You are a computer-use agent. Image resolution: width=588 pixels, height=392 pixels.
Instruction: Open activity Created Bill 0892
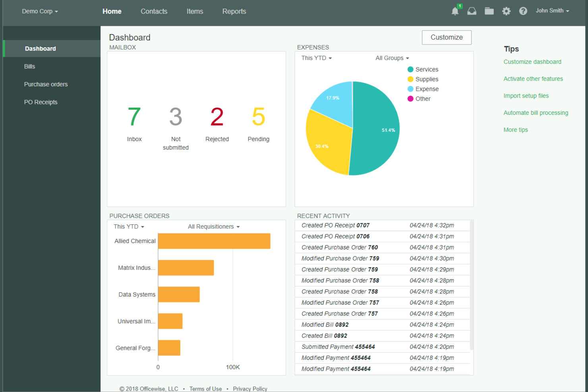pyautogui.click(x=382, y=336)
